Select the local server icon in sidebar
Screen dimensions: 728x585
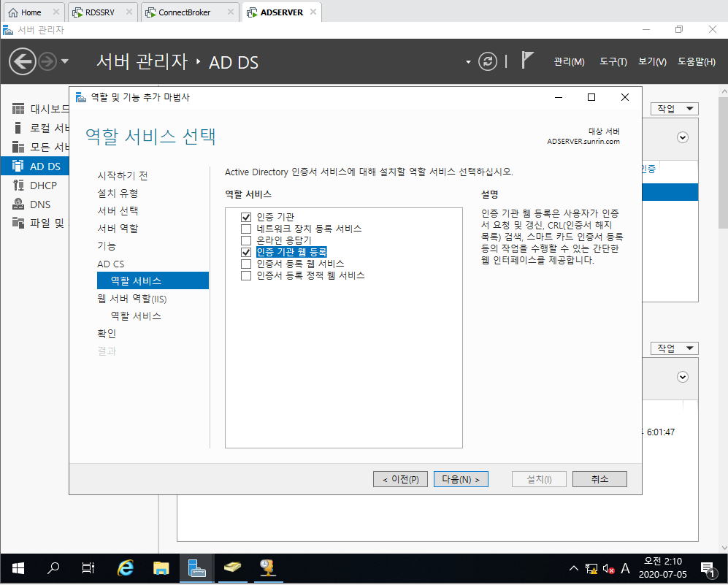(x=18, y=128)
